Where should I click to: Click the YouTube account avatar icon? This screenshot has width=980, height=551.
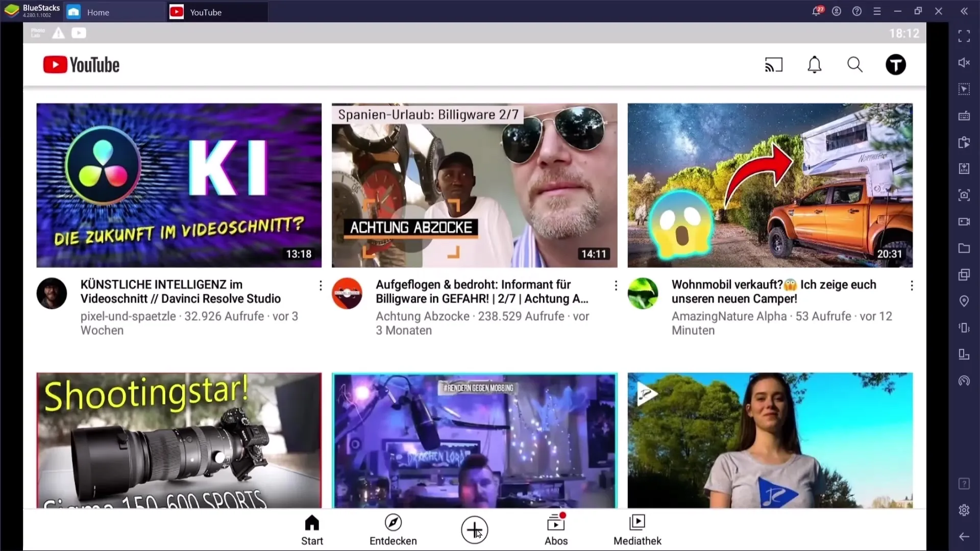click(x=895, y=65)
